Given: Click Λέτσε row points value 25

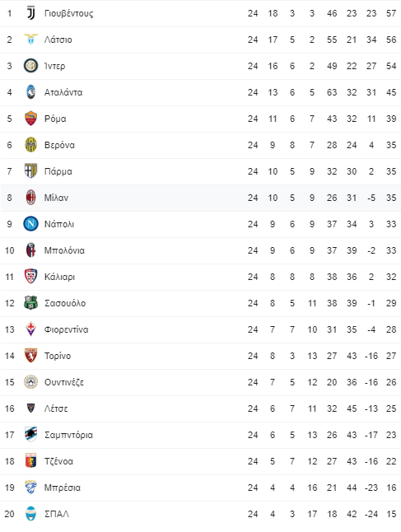Looking at the screenshot, I should [391, 408].
